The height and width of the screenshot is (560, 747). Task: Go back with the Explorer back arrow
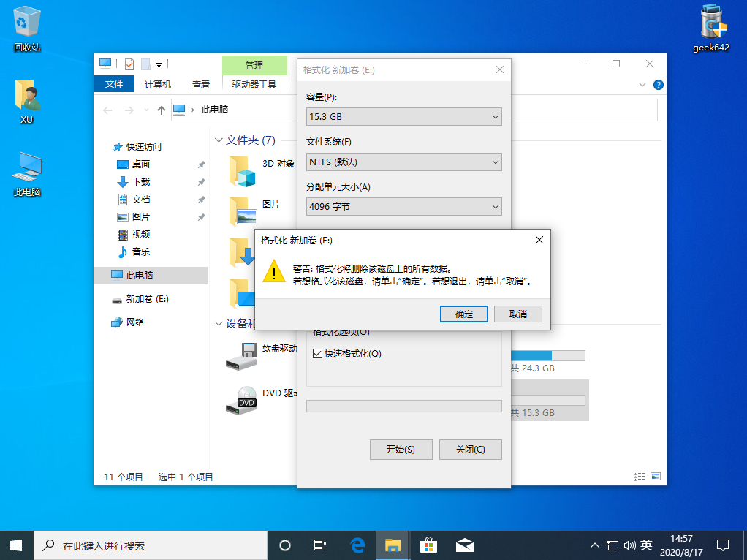[107, 110]
